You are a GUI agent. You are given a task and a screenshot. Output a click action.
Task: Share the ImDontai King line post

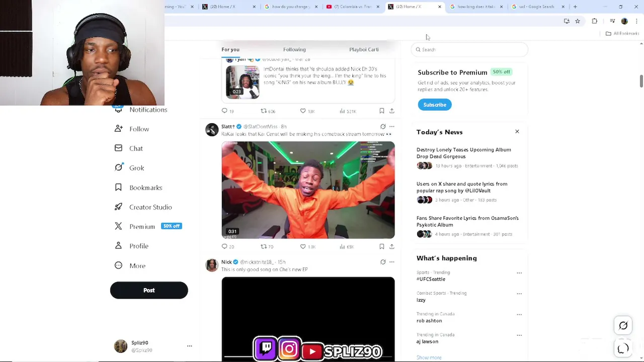pyautogui.click(x=392, y=111)
